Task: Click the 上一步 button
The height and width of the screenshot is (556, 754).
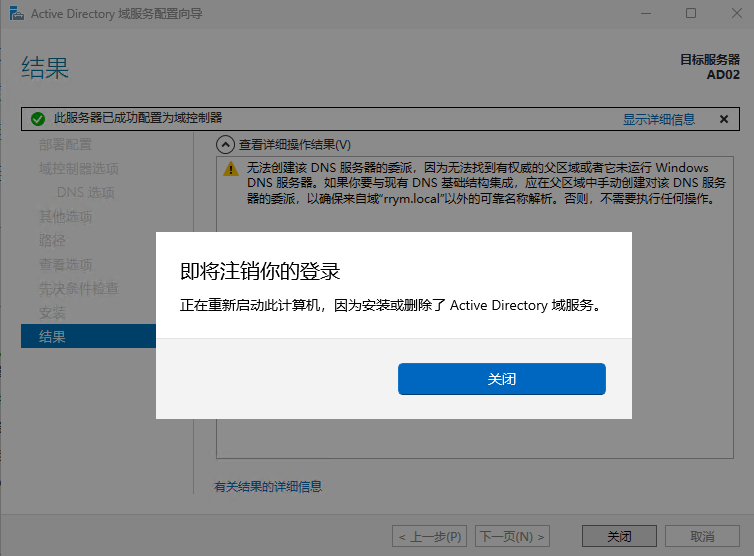Action: [x=429, y=536]
